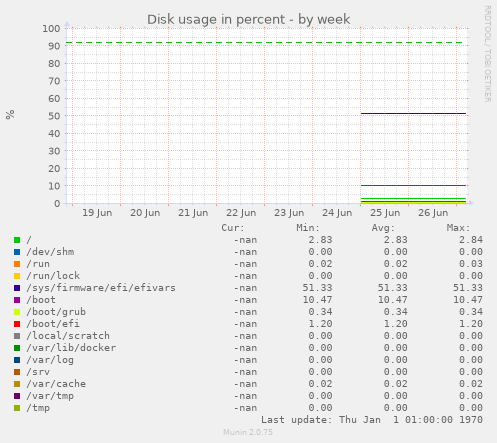The width and height of the screenshot is (497, 443).
Task: Click the 0.03 max value for /run
Action: (x=471, y=264)
